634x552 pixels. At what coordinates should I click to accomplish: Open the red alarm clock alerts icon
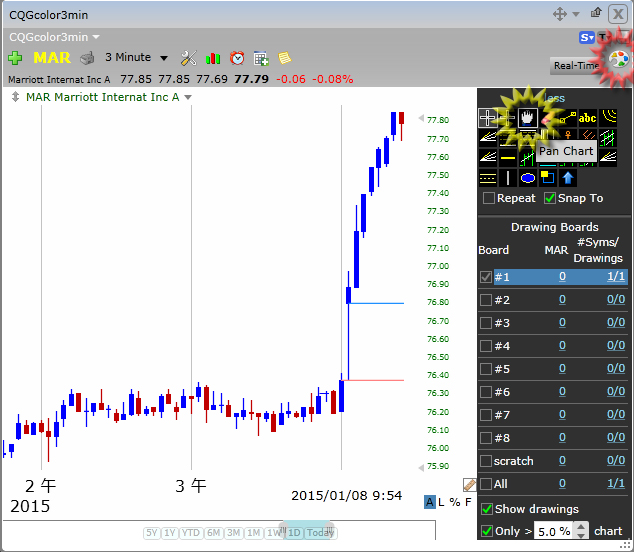click(237, 58)
